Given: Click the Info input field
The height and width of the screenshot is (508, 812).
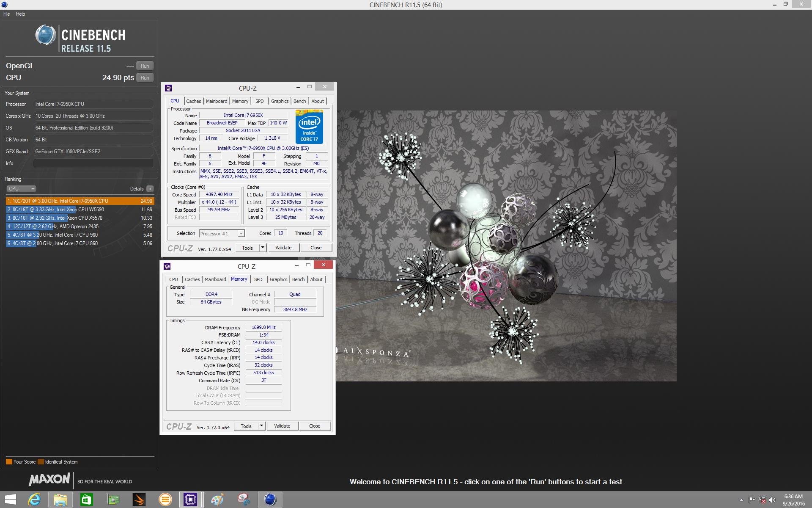Looking at the screenshot, I should [93, 163].
